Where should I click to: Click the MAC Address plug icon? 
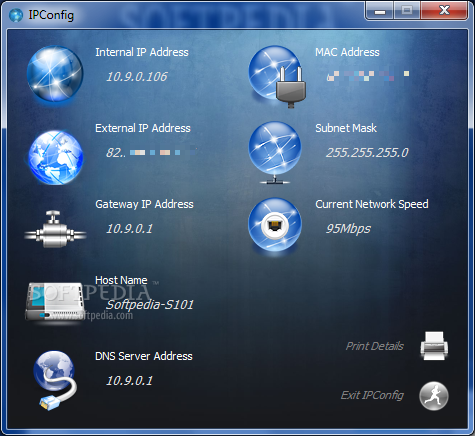(x=276, y=77)
